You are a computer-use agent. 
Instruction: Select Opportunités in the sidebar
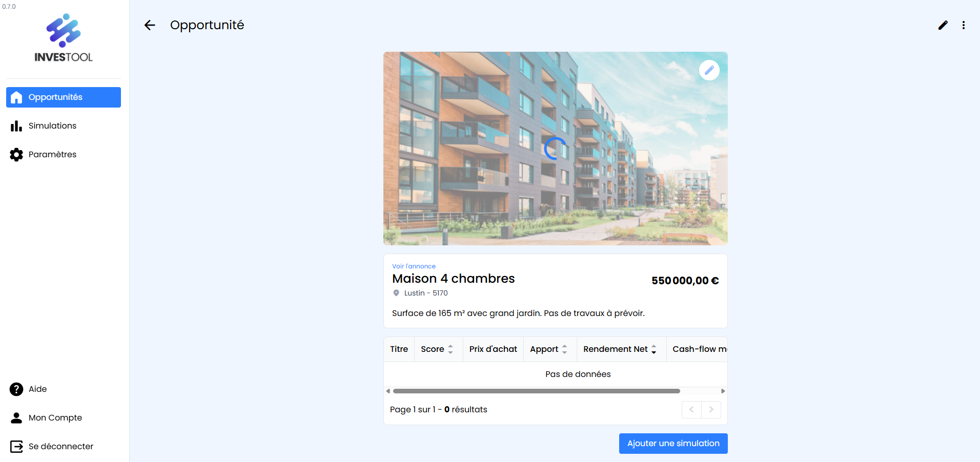64,97
